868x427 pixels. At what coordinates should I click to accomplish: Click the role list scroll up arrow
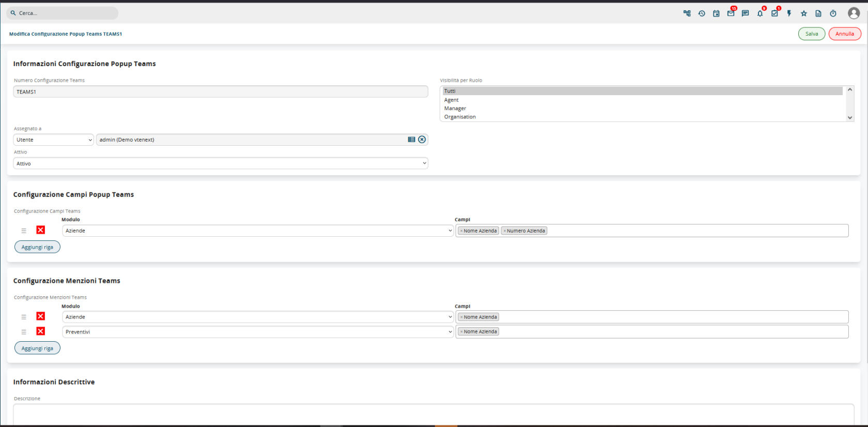(850, 90)
